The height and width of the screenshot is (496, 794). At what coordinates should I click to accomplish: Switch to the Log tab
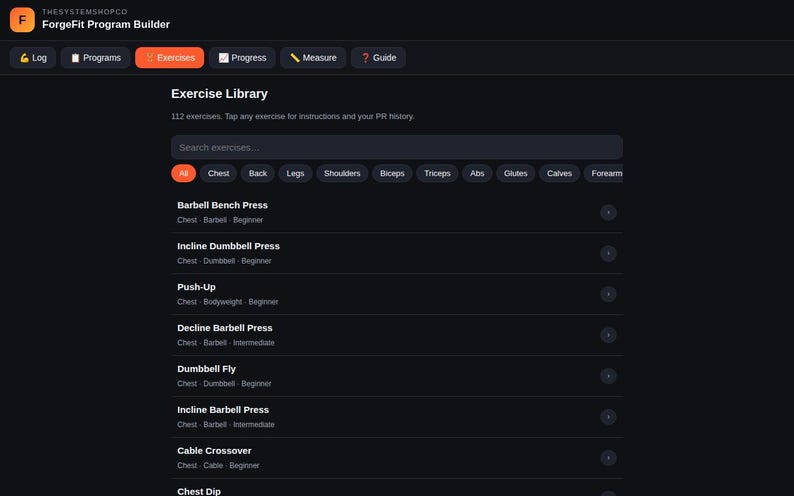33,58
